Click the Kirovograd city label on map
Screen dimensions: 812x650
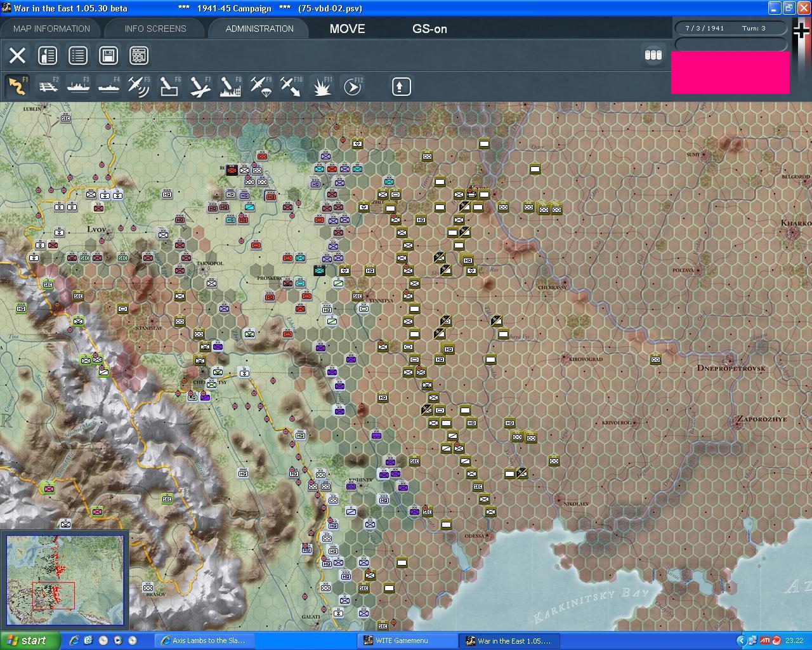click(x=586, y=359)
